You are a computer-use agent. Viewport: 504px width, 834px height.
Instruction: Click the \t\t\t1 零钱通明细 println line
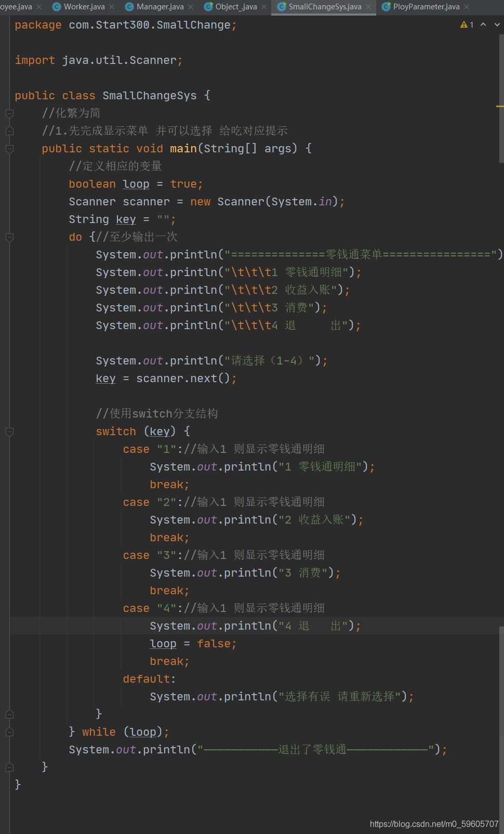click(x=229, y=272)
